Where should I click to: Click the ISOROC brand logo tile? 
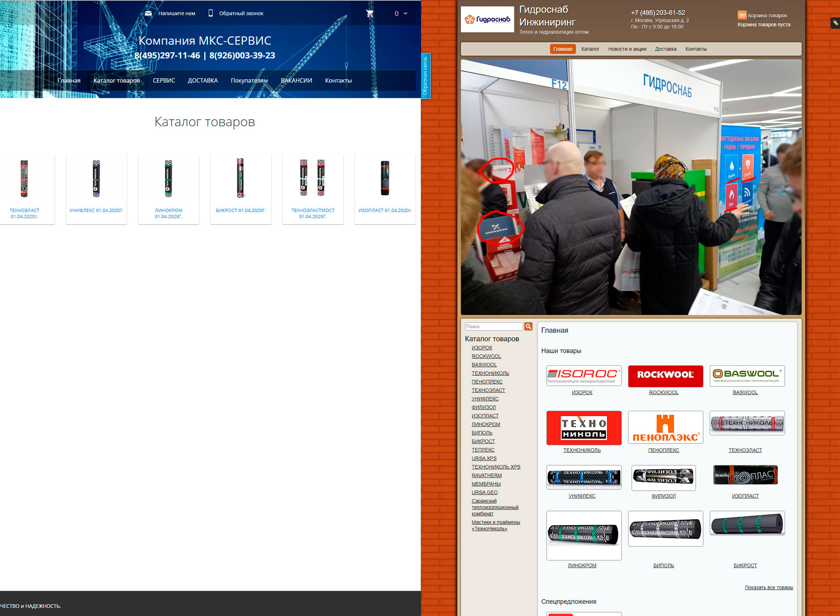tap(584, 376)
